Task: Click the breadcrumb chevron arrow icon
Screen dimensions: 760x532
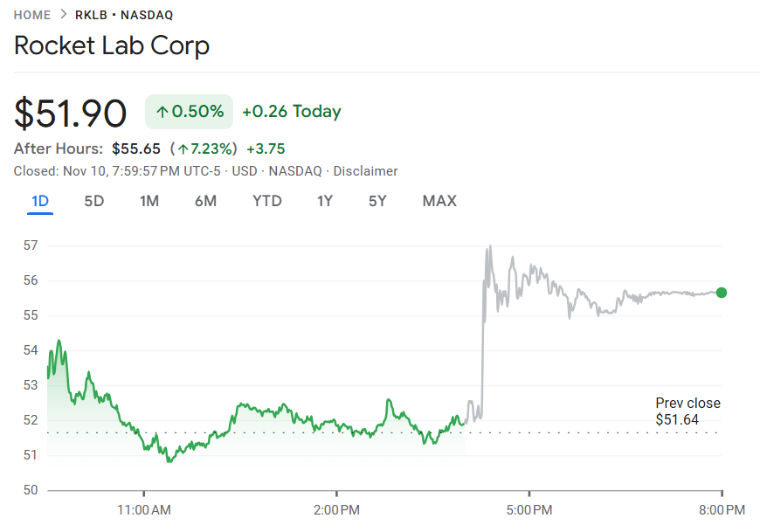Action: click(63, 15)
